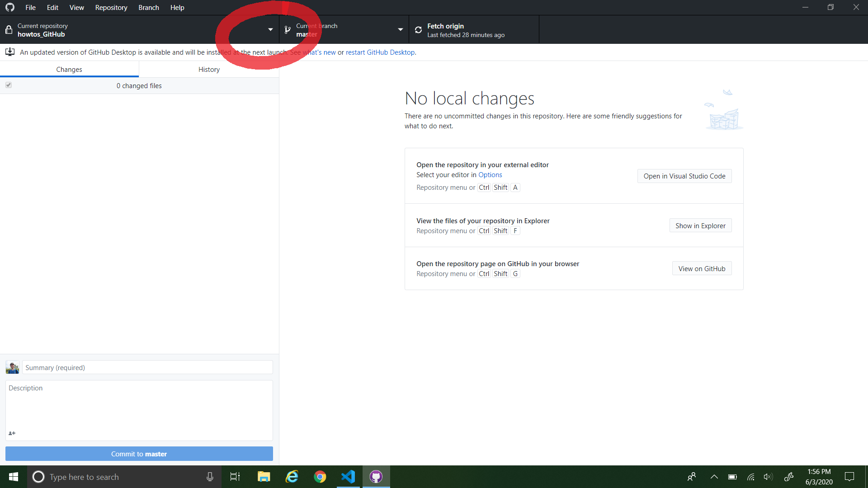868x488 pixels.
Task: Click Open in Visual Studio Code button
Action: pyautogui.click(x=684, y=176)
